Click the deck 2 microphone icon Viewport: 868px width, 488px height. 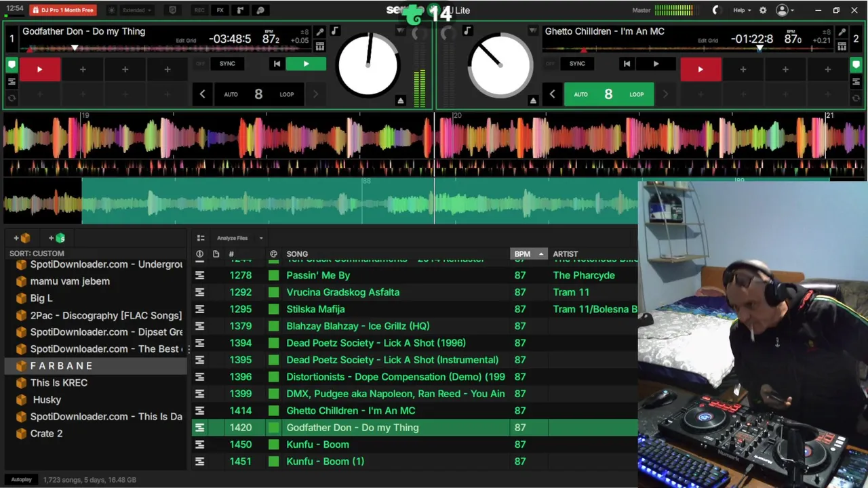point(842,32)
